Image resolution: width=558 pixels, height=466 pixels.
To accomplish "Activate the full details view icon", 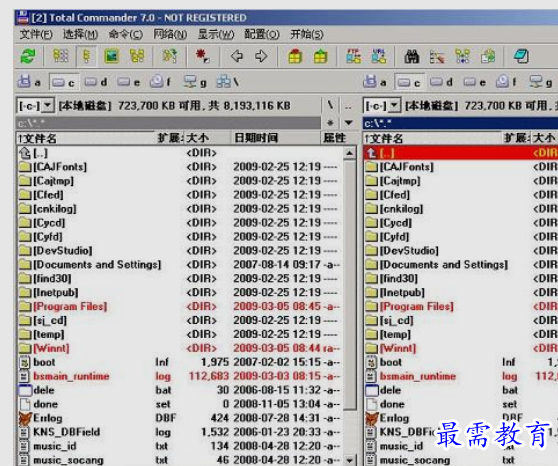I will coord(86,56).
